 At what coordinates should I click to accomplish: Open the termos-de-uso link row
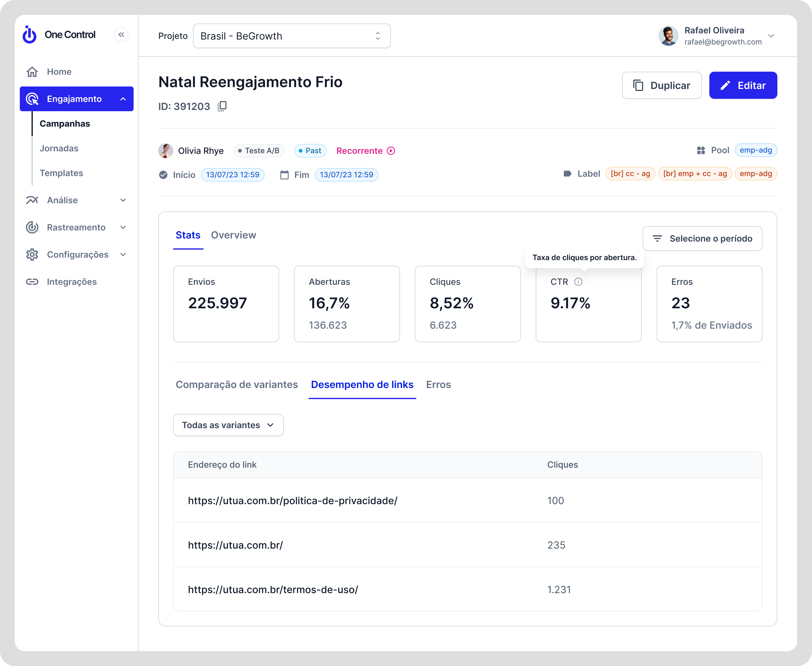(x=273, y=590)
